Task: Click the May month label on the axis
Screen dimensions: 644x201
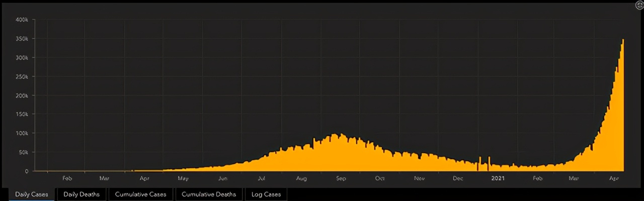Action: pyautogui.click(x=183, y=178)
